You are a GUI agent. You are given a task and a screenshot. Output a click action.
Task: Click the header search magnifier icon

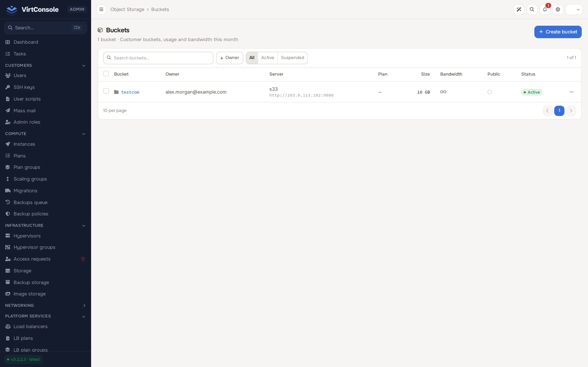(x=532, y=10)
